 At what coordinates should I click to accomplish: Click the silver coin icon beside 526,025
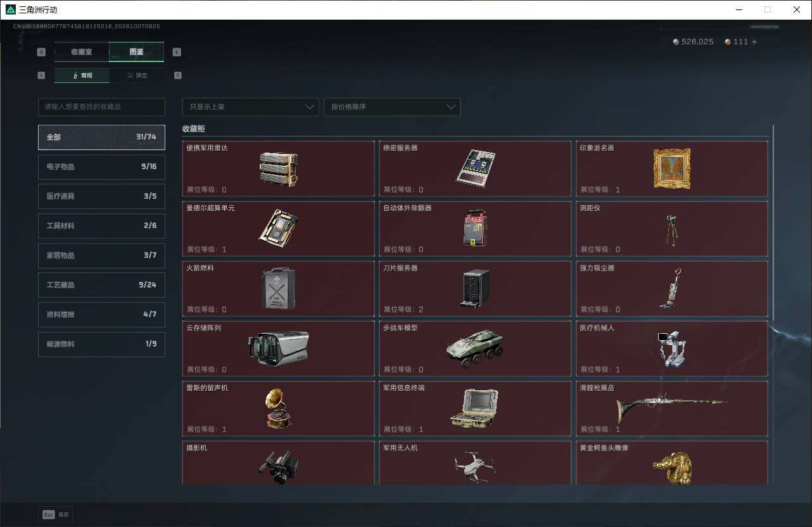(676, 42)
